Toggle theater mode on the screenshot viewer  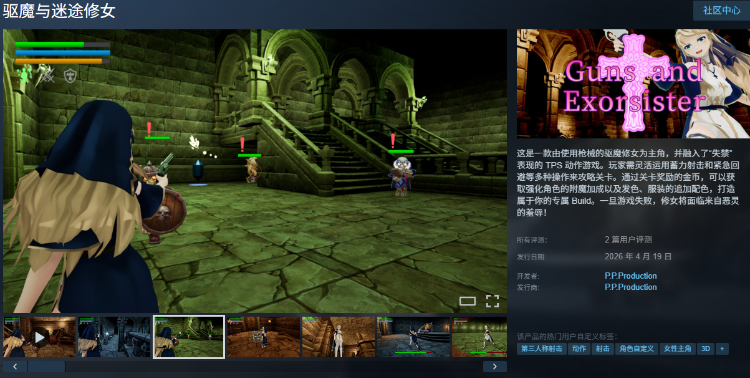tap(467, 301)
